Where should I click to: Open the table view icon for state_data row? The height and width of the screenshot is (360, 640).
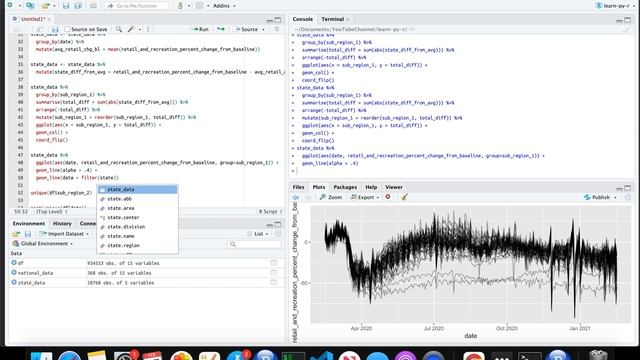click(x=273, y=282)
